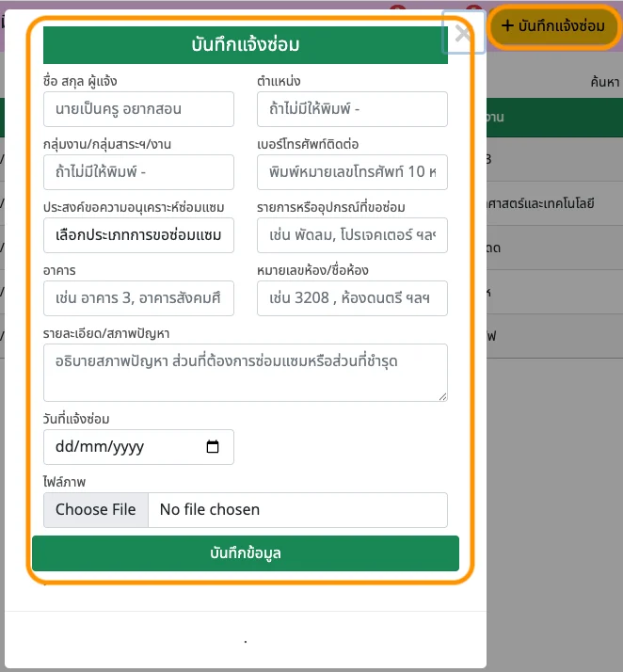Focus the อาคาร building input field
This screenshot has height=672, width=623.
coord(138,298)
